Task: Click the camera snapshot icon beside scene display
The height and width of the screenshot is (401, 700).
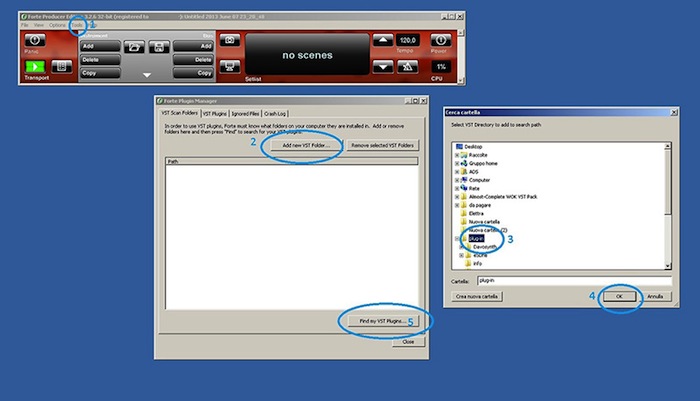Action: (229, 41)
